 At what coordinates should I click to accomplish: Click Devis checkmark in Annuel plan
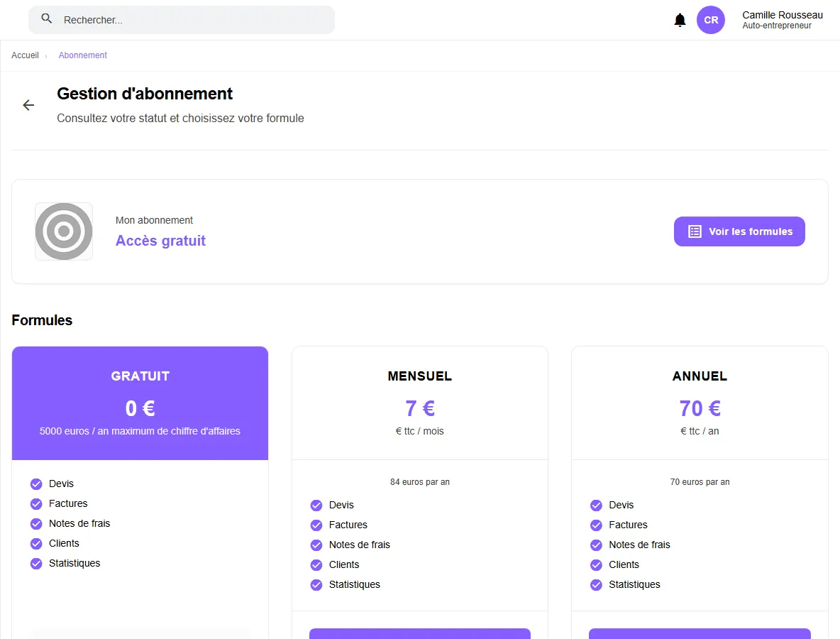596,506
